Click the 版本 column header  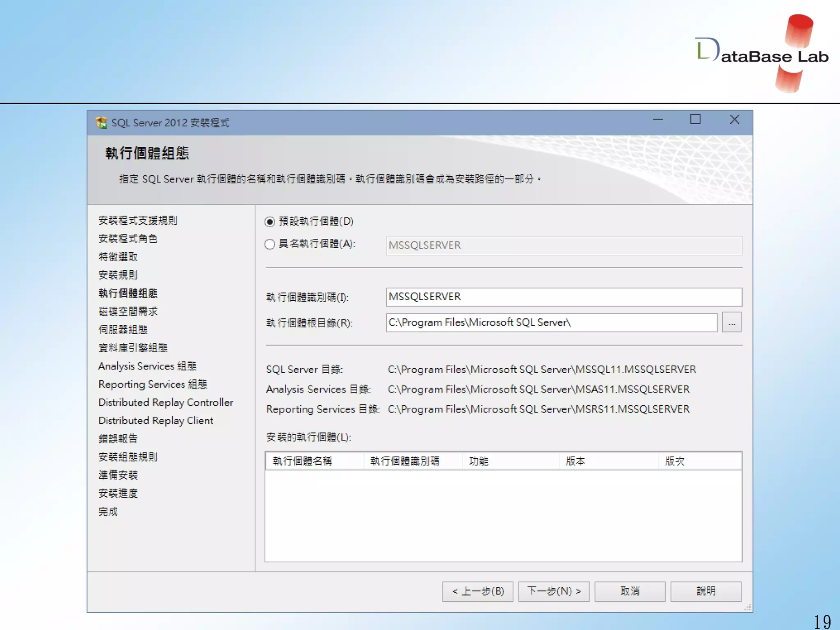609,461
